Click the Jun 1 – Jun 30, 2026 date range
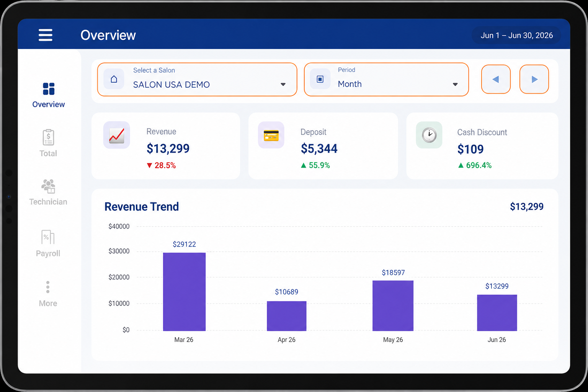This screenshot has width=588, height=392. coord(516,35)
